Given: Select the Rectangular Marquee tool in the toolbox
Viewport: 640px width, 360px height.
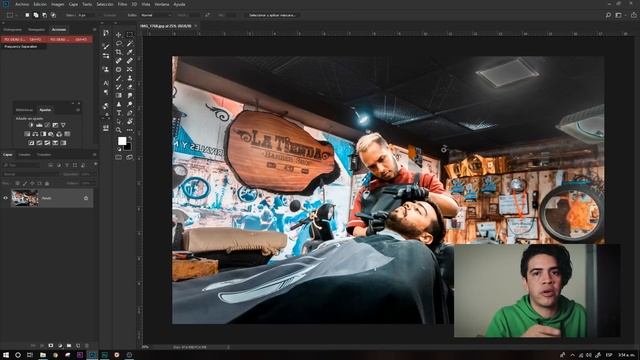Looking at the screenshot, I should click(129, 35).
